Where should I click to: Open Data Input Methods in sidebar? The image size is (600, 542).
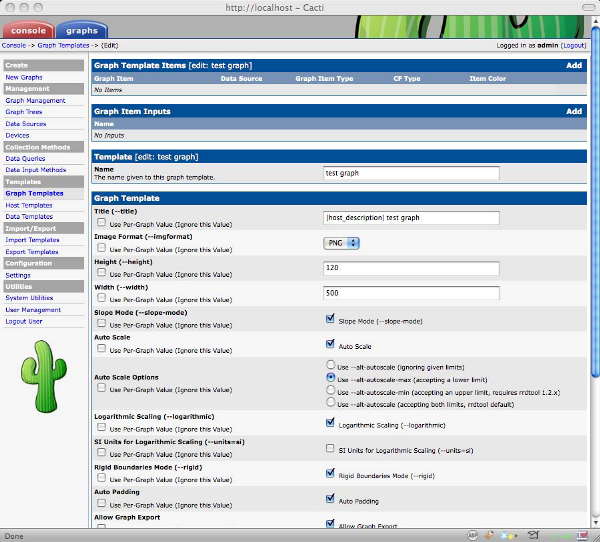click(36, 170)
